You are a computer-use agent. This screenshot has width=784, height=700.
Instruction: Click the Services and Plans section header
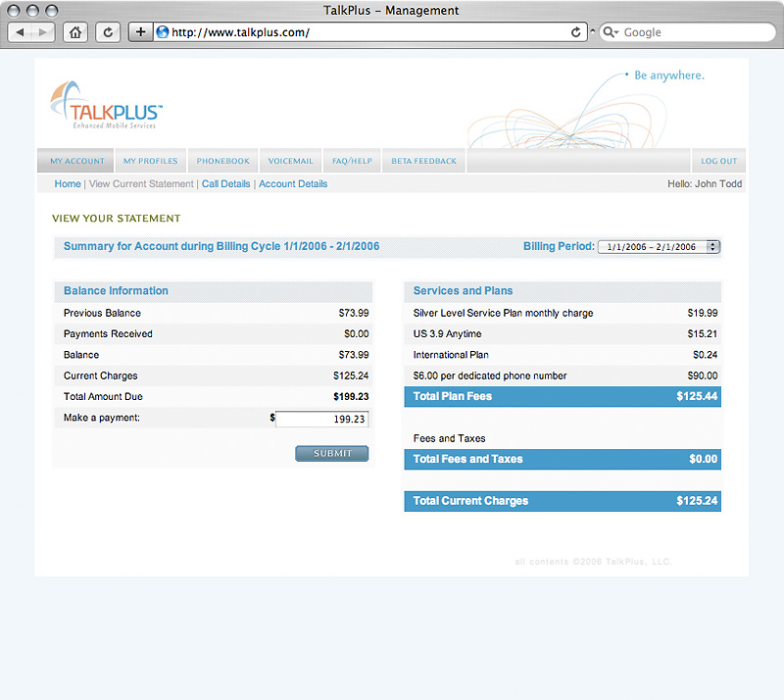coord(463,291)
